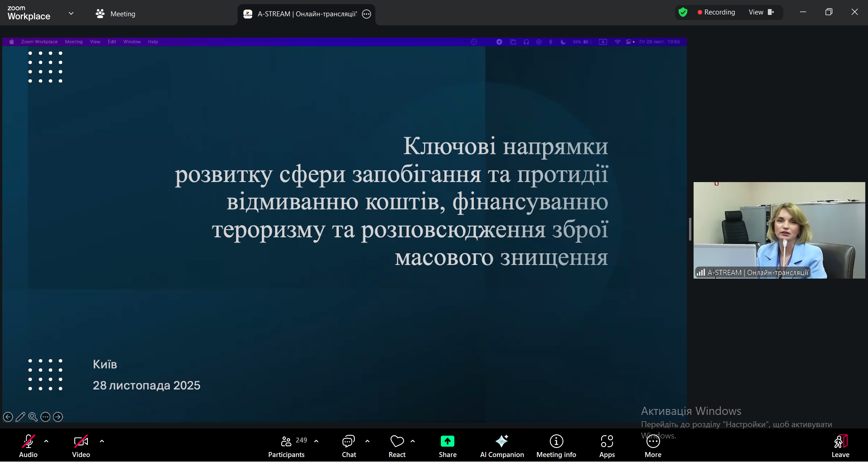Expand audio settings arrow next to Audio
This screenshot has width=868, height=462.
pos(46,441)
